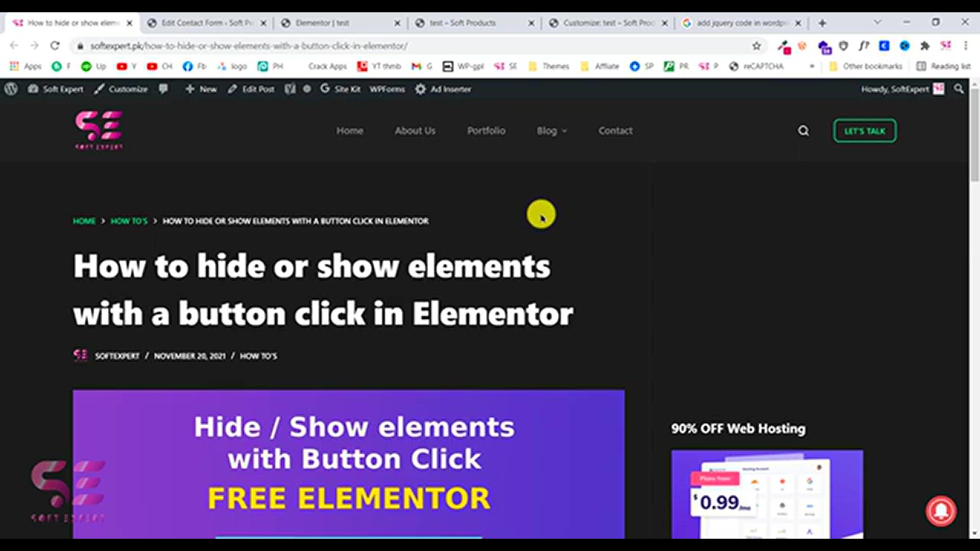The height and width of the screenshot is (551, 980).
Task: Open the WP-gpl bookmark
Action: 463,66
